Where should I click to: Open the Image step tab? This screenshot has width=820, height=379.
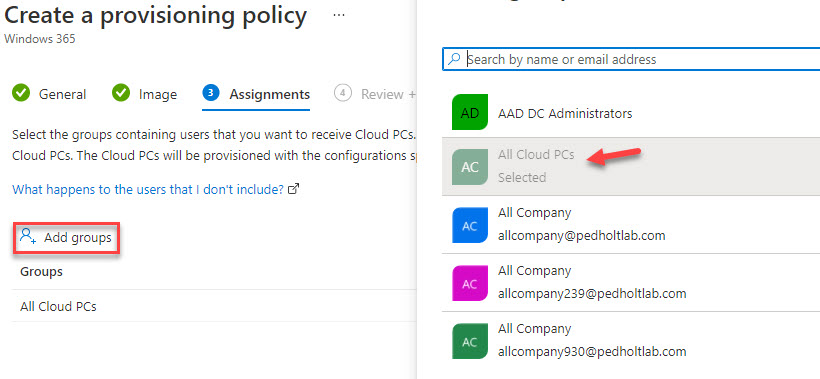[x=145, y=94]
